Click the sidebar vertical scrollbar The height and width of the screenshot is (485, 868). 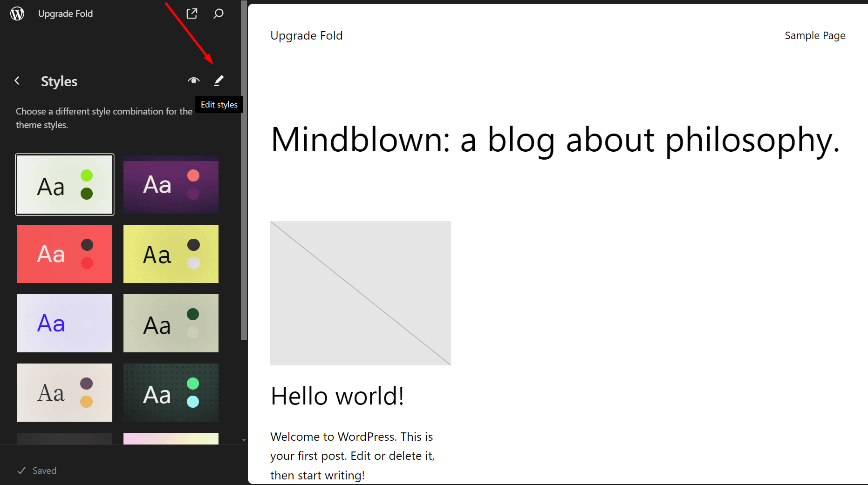point(244,170)
